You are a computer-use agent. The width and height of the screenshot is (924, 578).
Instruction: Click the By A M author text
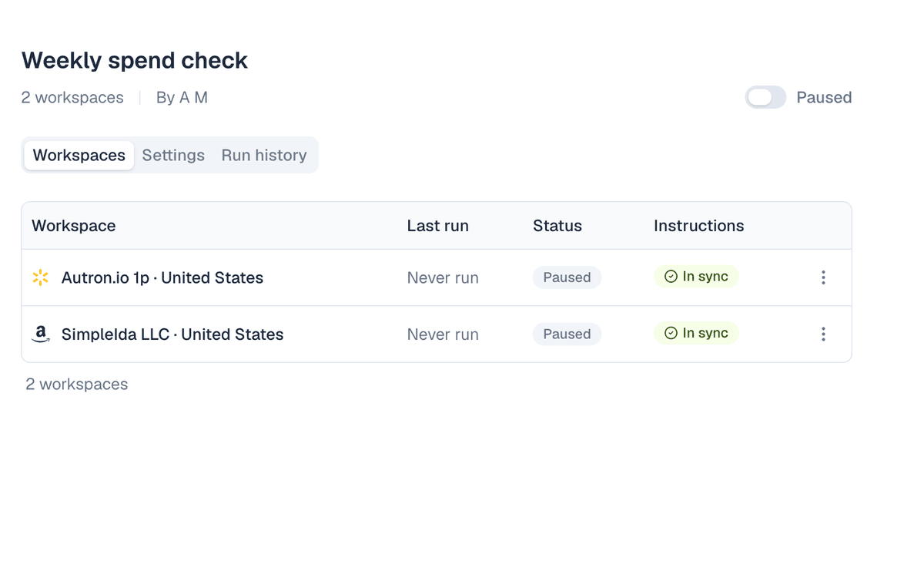[x=182, y=98]
